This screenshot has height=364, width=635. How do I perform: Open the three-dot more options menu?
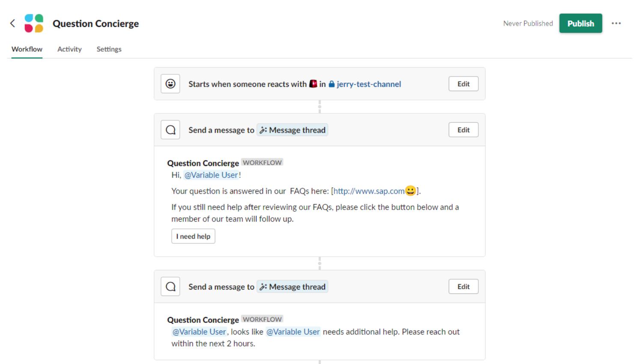pyautogui.click(x=616, y=23)
